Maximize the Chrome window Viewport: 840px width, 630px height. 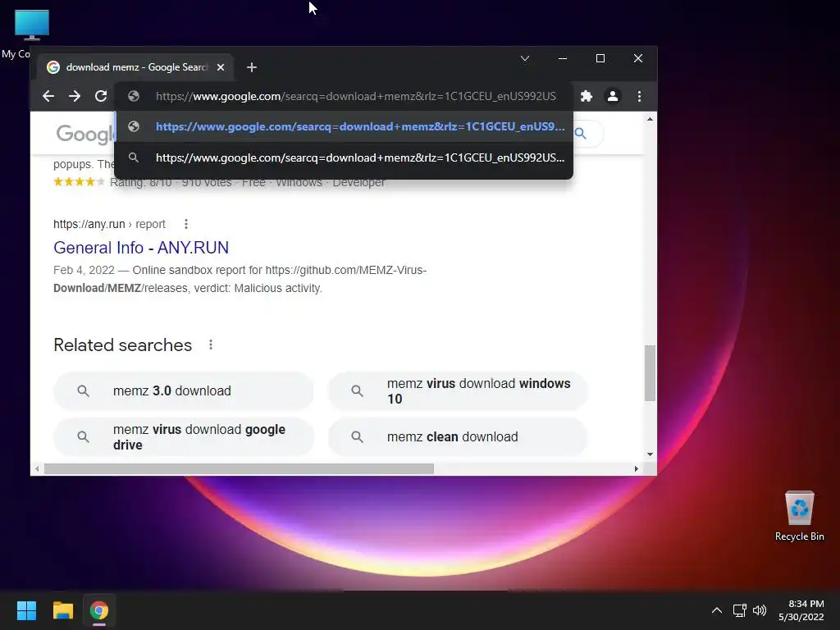[x=600, y=58]
